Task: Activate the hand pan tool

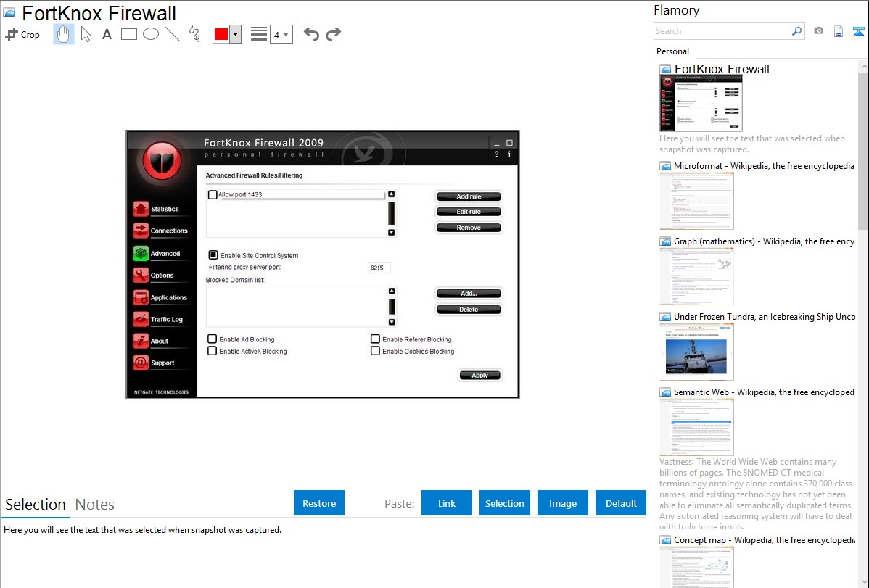Action: coord(63,34)
